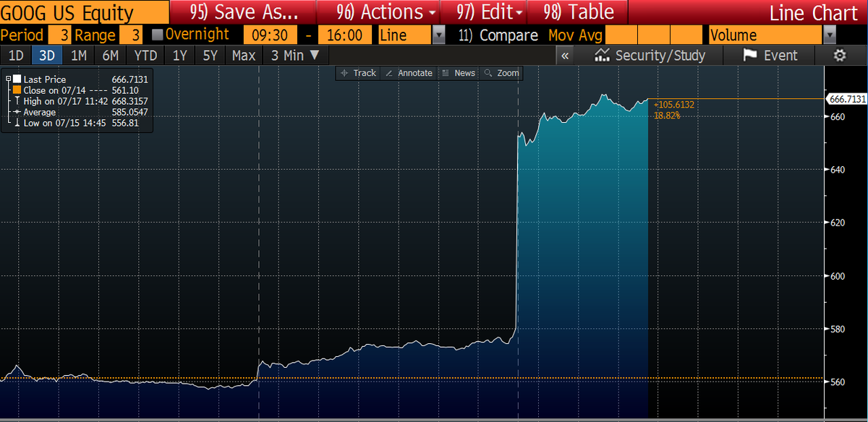Click 98) Table button
This screenshot has height=422, width=868.
tap(577, 12)
